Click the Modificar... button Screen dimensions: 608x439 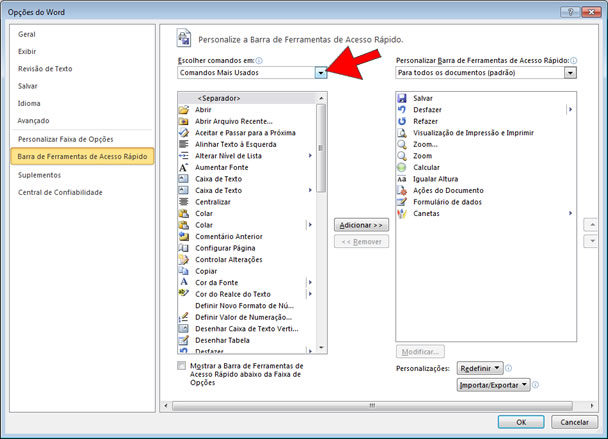pos(420,352)
